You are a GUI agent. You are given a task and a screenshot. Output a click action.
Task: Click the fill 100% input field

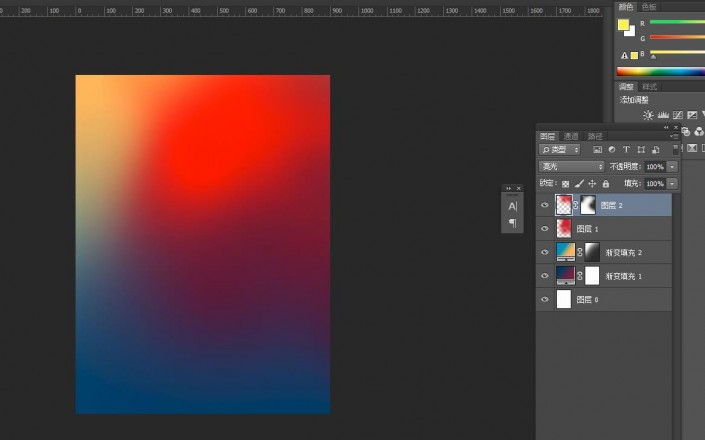656,183
